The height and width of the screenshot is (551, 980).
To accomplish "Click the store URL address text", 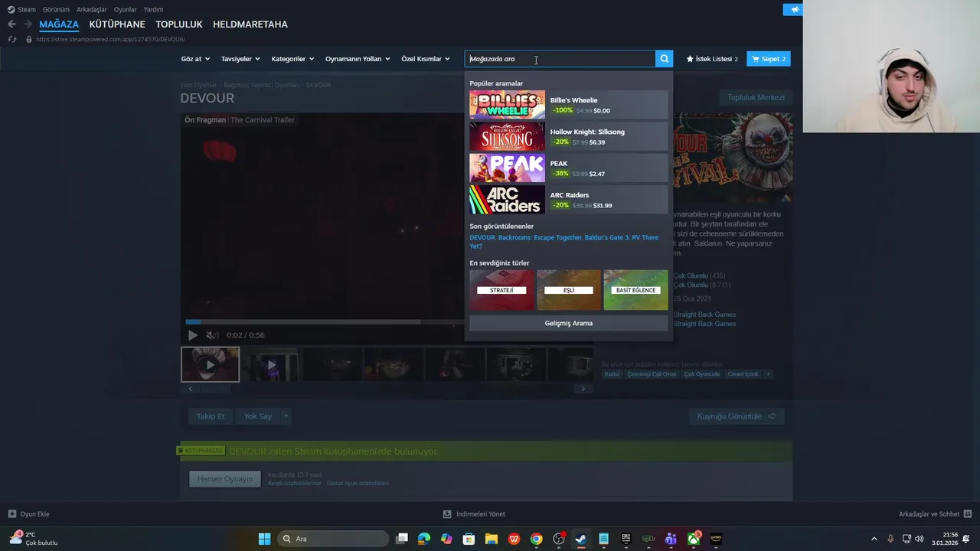I will point(110,39).
